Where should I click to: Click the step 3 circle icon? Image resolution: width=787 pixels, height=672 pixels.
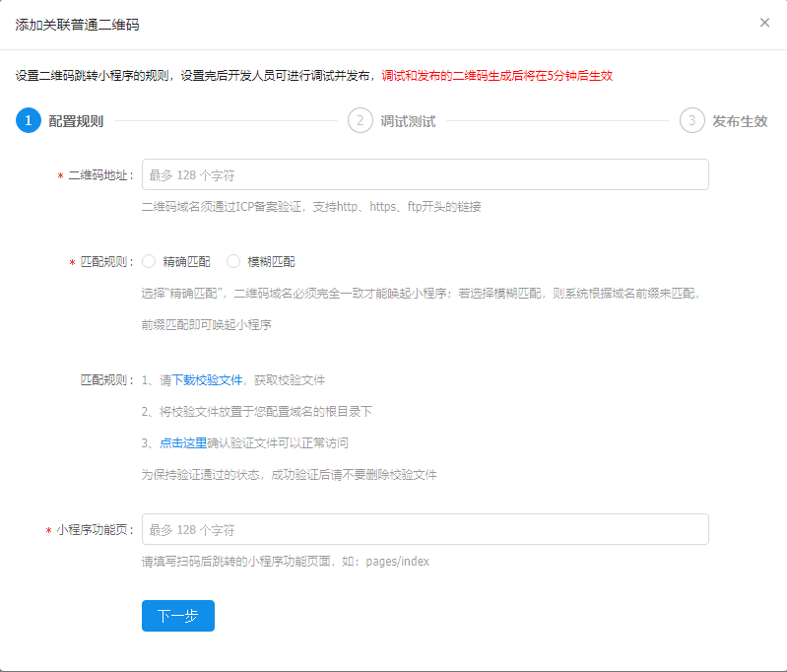pos(691,121)
